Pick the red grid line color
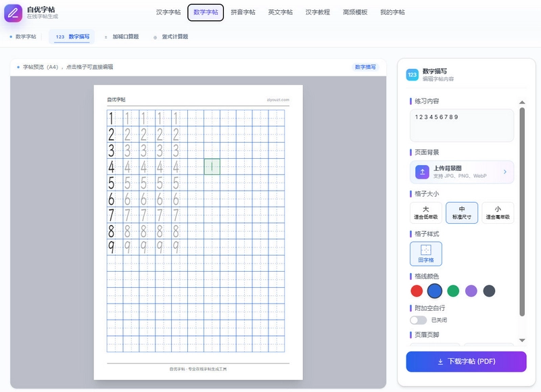The width and height of the screenshot is (541, 392). pyautogui.click(x=417, y=291)
